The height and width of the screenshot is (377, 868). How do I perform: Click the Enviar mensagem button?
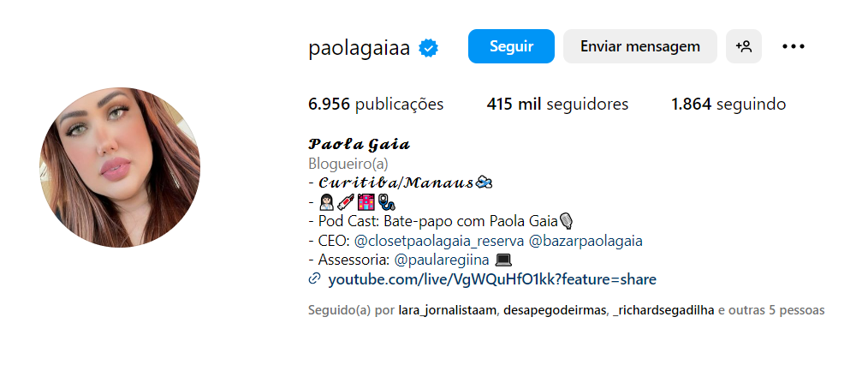click(640, 46)
